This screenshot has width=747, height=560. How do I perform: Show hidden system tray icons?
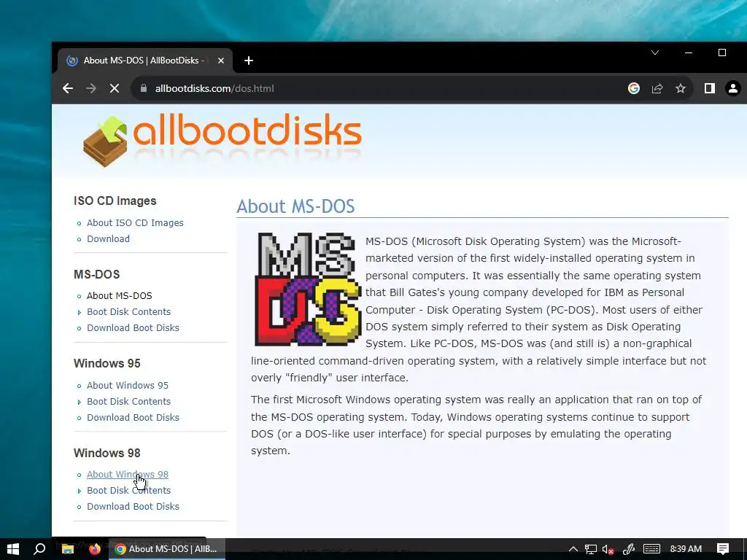[x=573, y=549]
